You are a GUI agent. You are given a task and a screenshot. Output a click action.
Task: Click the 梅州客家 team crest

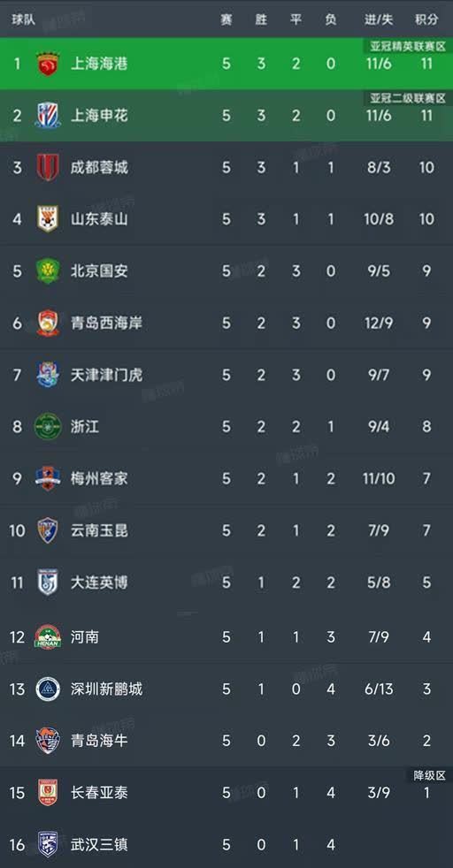coord(48,479)
